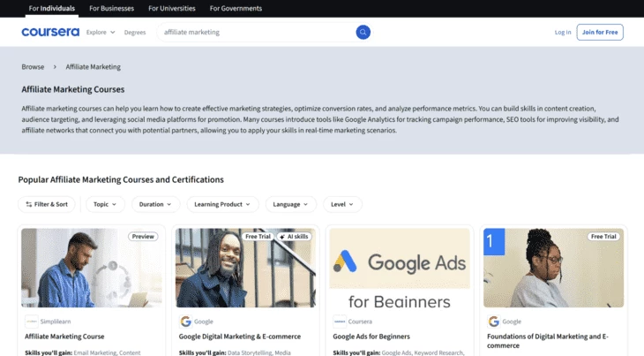
Task: Open Google Digital Marketing & E-commerce course
Action: [240, 337]
